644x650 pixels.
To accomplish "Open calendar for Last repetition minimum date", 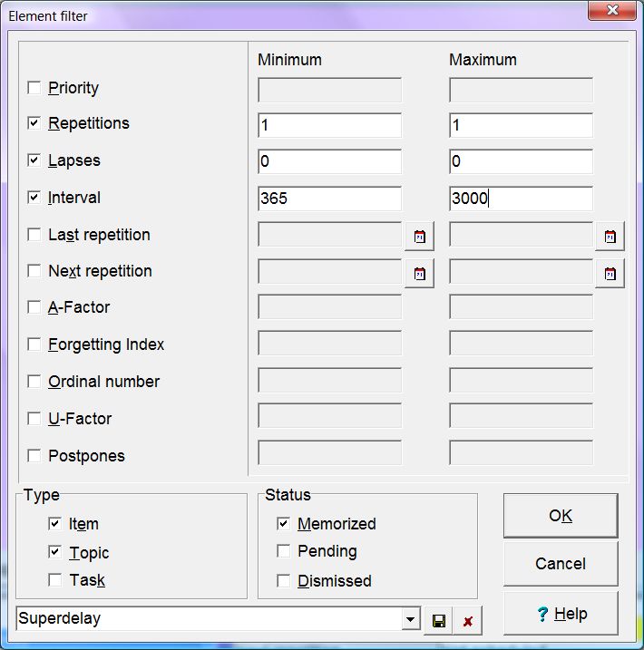I will tap(419, 237).
